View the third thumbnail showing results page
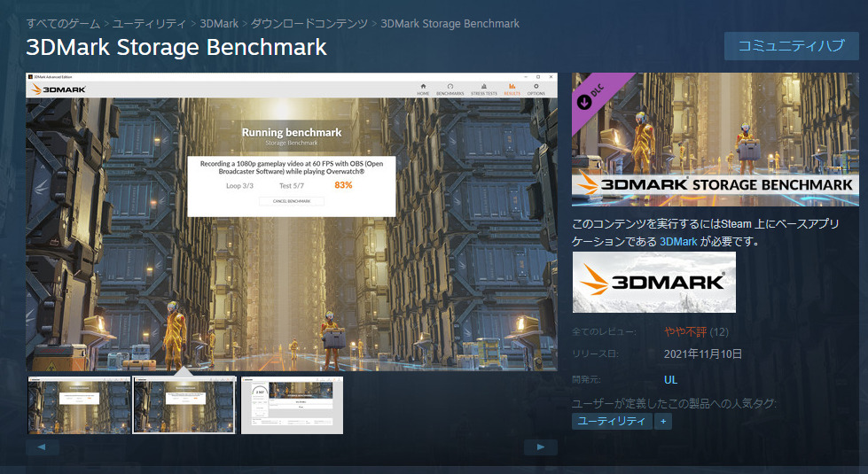This screenshot has height=474, width=868. click(292, 406)
